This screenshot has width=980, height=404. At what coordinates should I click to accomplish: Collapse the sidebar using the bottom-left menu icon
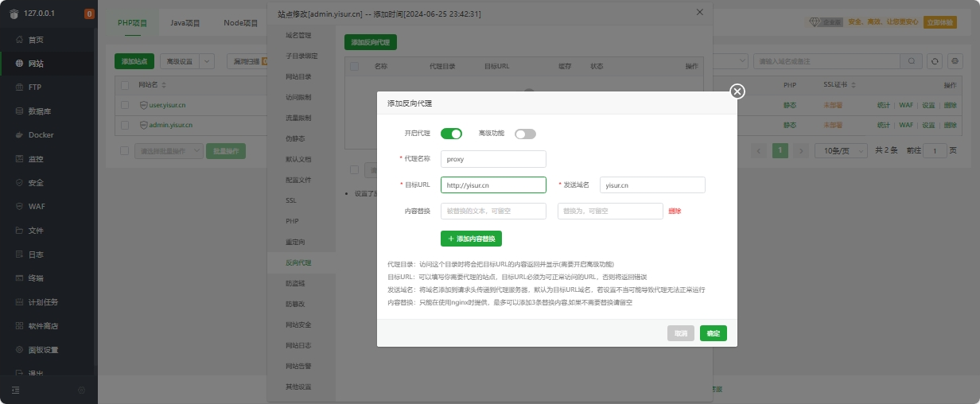point(15,390)
